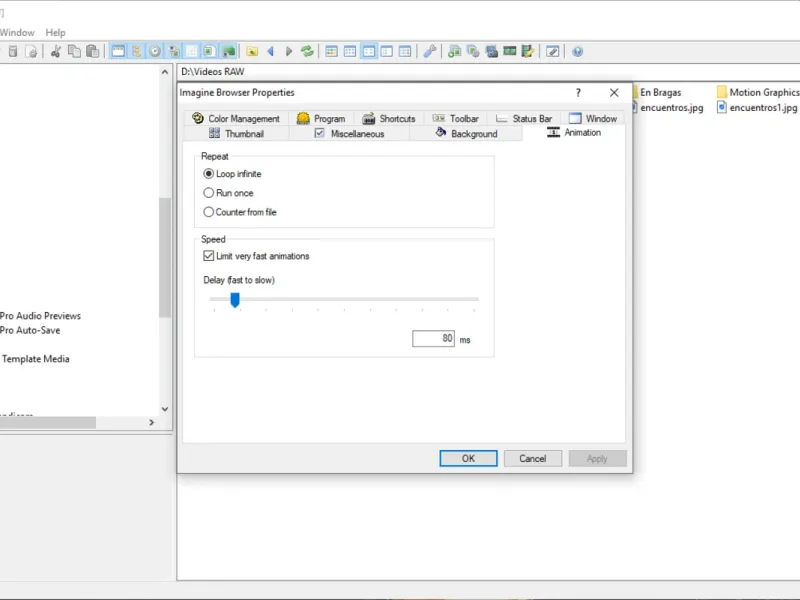Refresh the file list with green arrows icon

pos(307,52)
